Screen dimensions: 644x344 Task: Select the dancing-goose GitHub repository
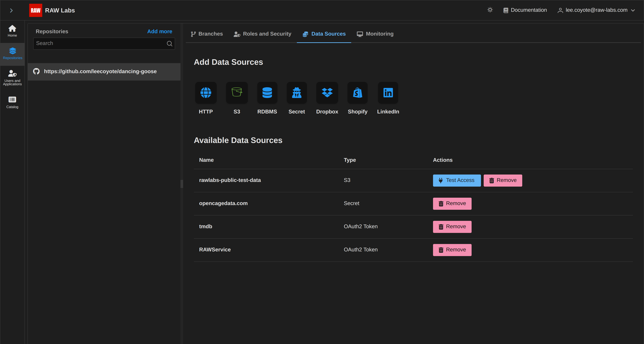[104, 71]
